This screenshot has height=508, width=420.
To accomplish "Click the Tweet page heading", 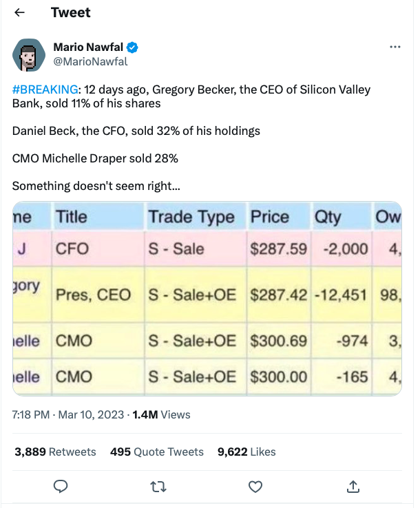I will pos(71,12).
